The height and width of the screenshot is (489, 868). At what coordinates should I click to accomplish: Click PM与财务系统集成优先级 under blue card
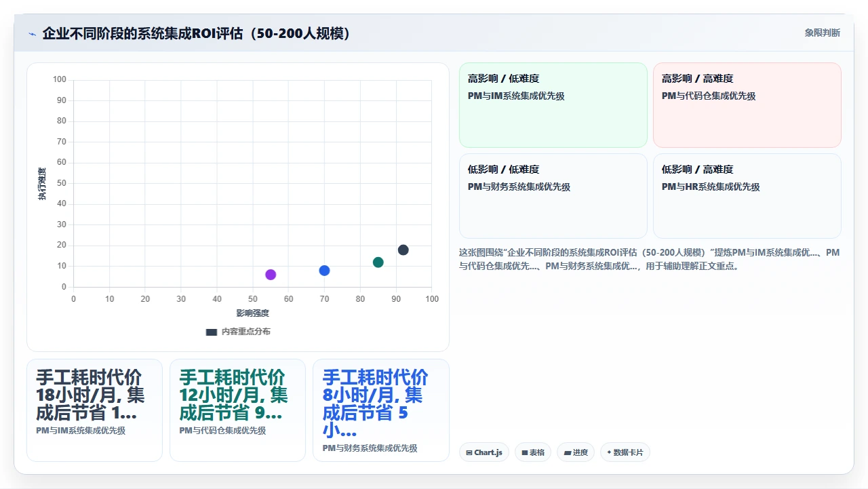tap(370, 448)
